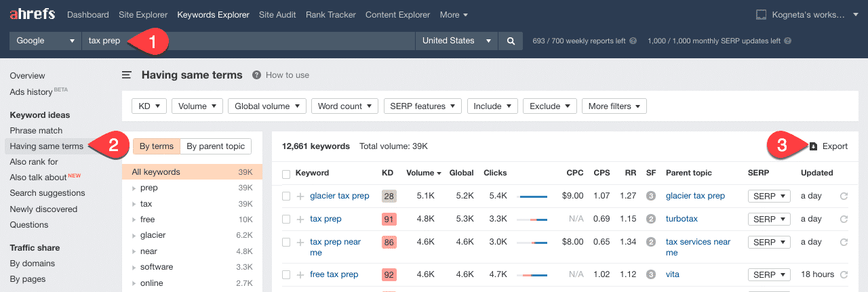Open Phrase match in the sidebar

click(36, 130)
